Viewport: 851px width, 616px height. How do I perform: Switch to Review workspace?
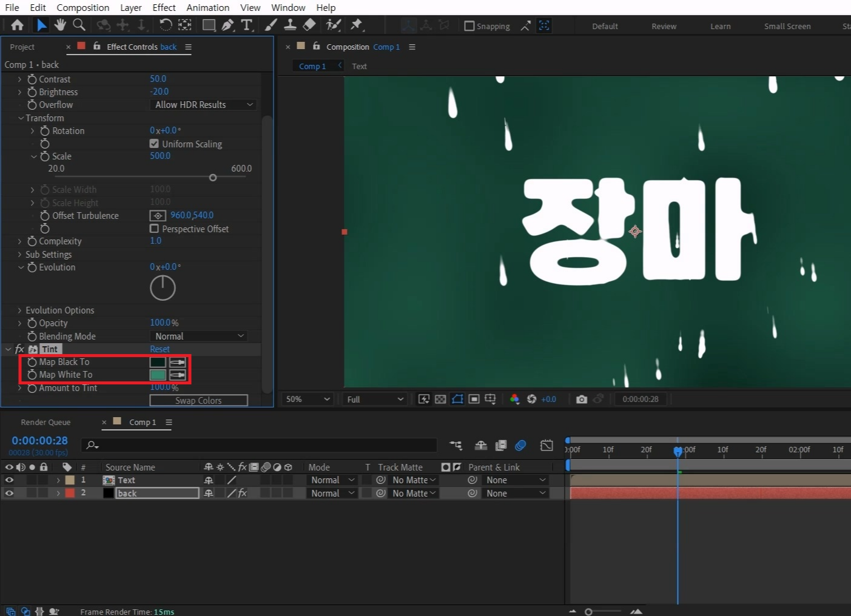click(664, 26)
